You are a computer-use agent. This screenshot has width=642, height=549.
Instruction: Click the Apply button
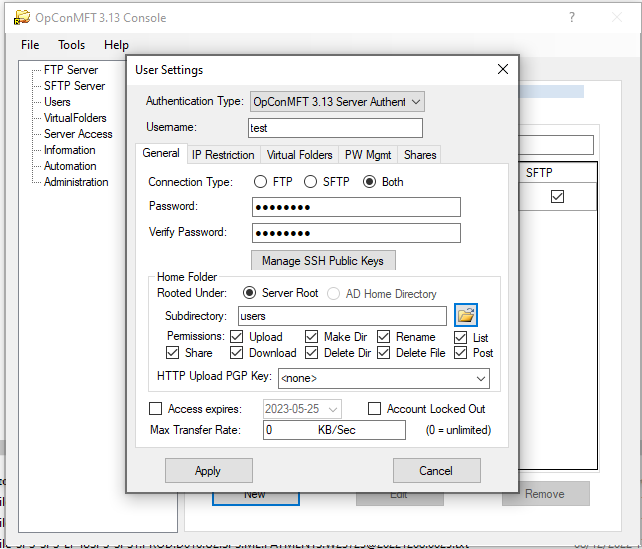coord(209,471)
